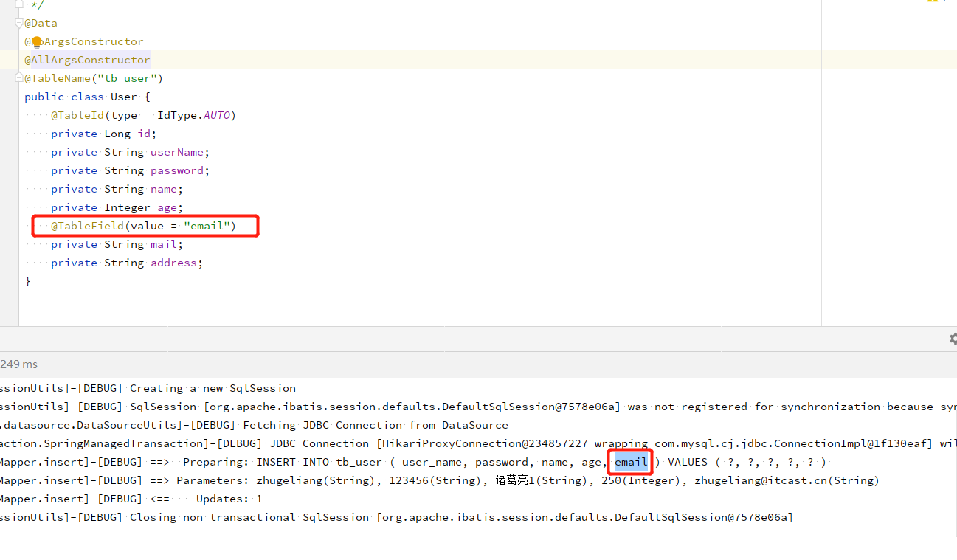
Task: Click the Parameters log line with zhugeliang@itcast.cn
Action: click(440, 480)
